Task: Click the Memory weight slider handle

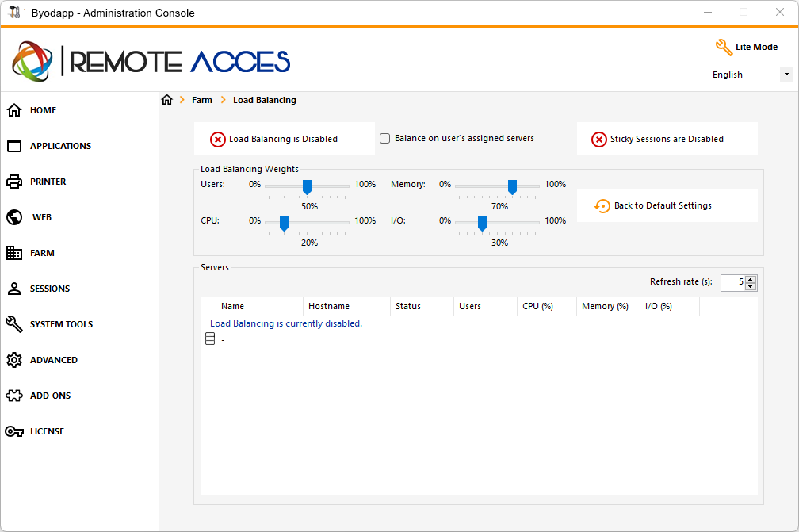Action: tap(512, 187)
